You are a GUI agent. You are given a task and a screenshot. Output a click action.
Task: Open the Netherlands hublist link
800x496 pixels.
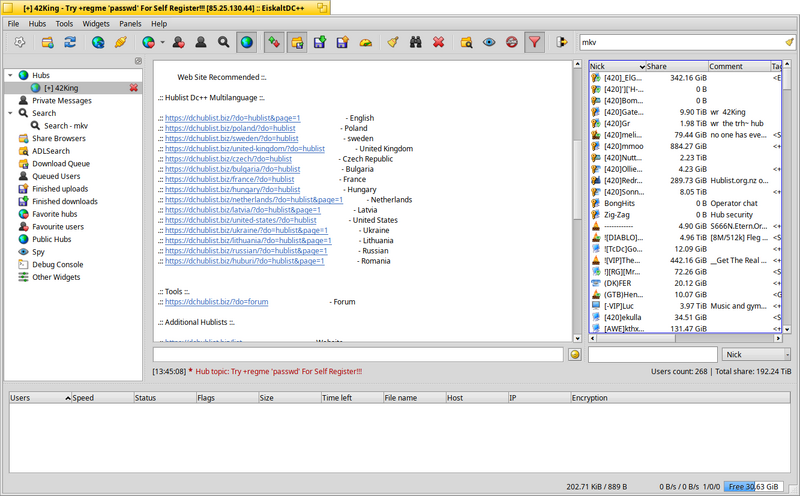tap(254, 200)
